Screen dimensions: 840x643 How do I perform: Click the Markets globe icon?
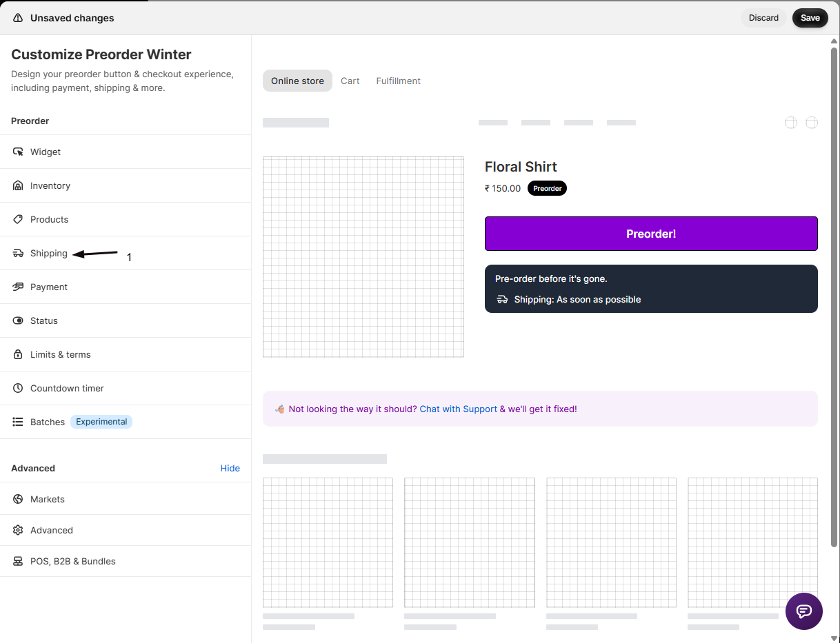pos(18,499)
